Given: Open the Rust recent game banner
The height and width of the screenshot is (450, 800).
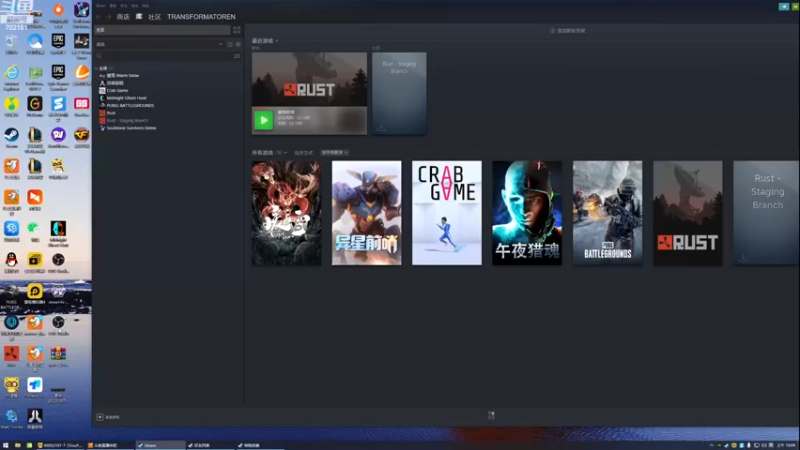Looking at the screenshot, I should coord(309,79).
